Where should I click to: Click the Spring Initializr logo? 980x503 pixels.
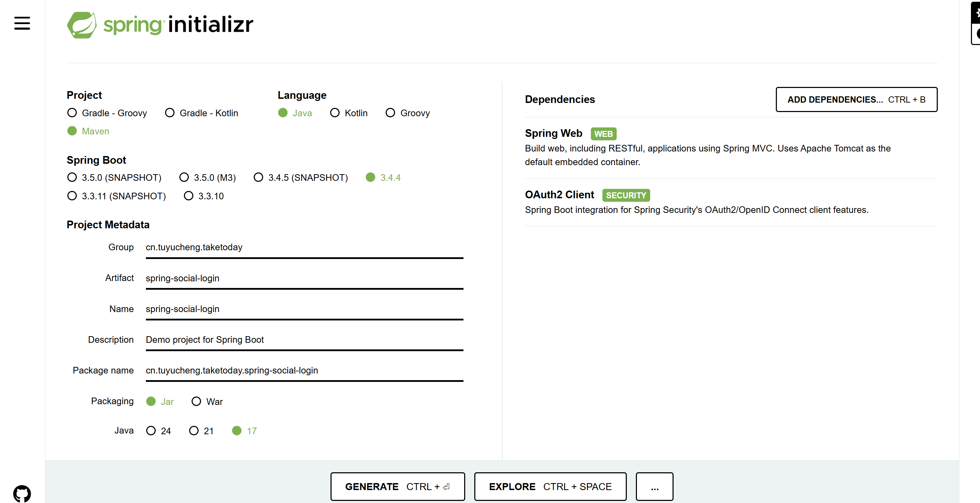(160, 25)
